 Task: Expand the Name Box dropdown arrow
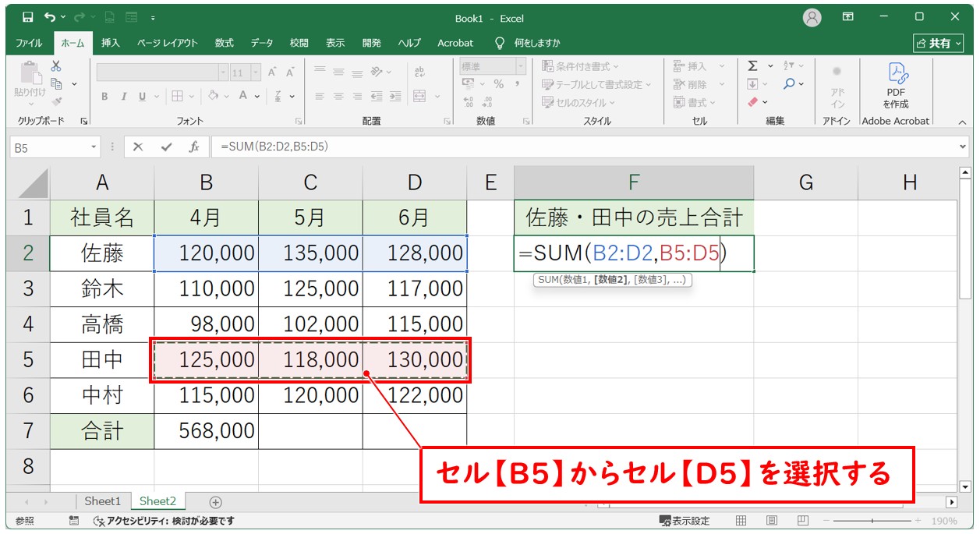point(94,147)
